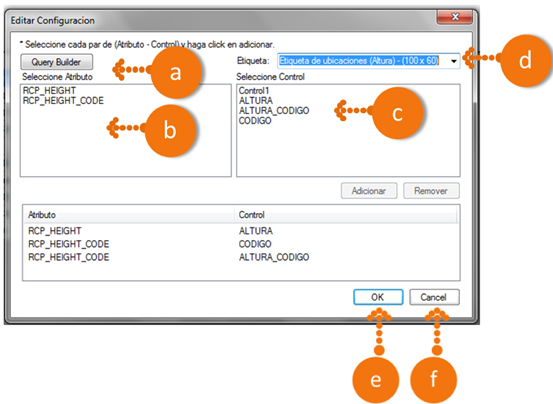Select the Etiqueta de ubicaciones combo box text

359,61
